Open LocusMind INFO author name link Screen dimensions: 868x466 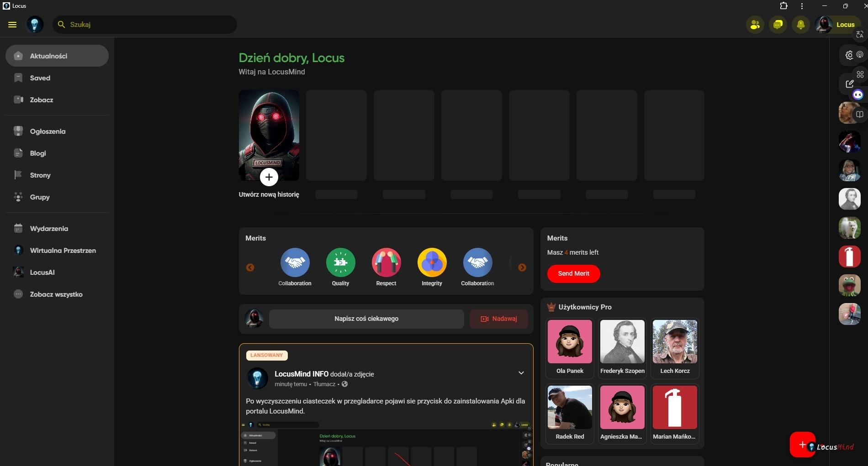[x=302, y=374]
